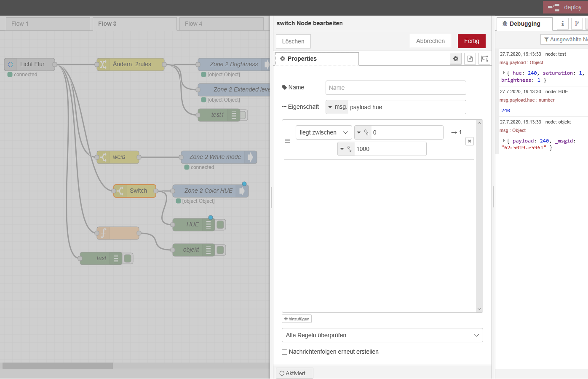Select the test debug node

tap(101, 258)
